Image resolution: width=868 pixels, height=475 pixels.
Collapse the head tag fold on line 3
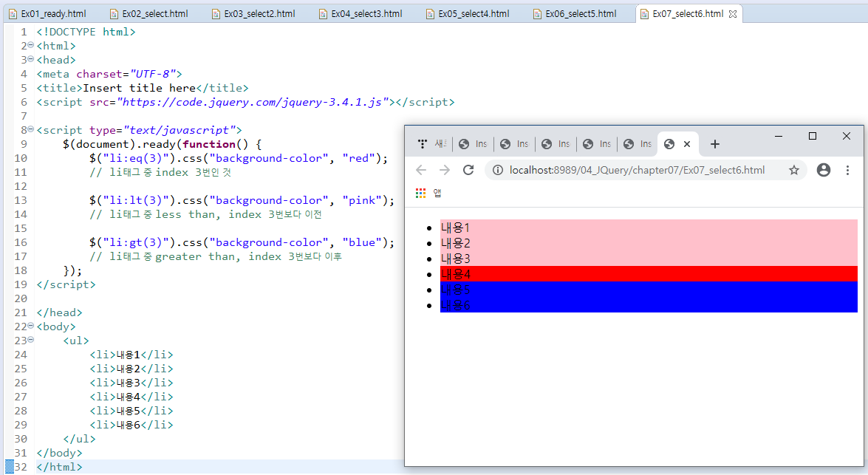coord(31,59)
